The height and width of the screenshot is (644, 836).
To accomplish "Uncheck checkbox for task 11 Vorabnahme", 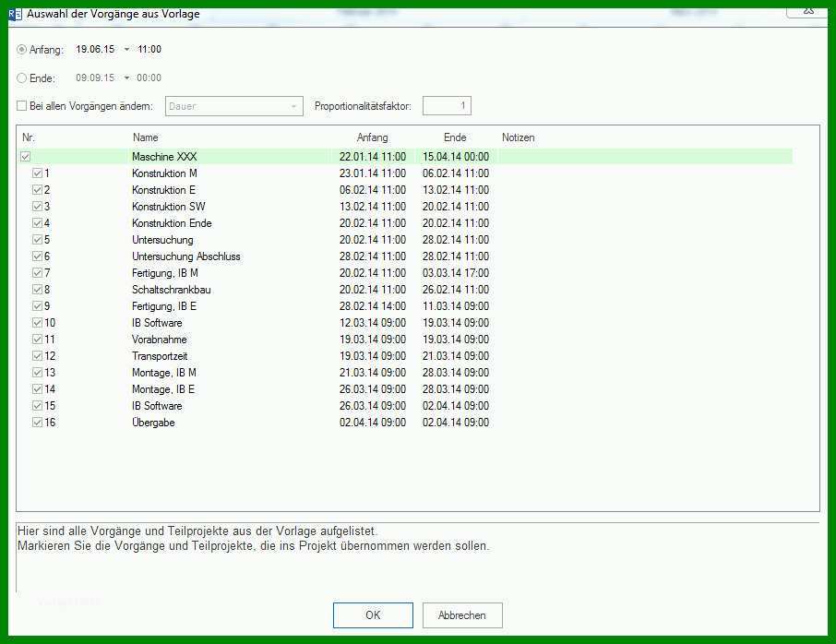I will (37, 339).
